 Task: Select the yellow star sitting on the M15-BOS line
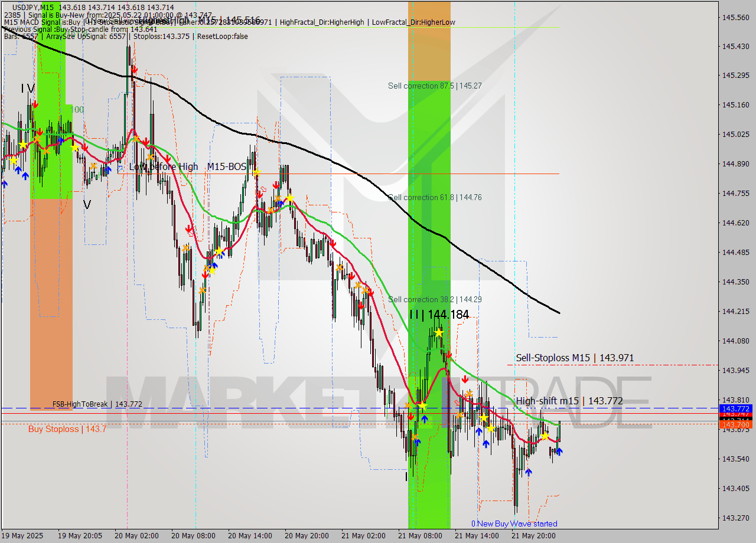255,173
